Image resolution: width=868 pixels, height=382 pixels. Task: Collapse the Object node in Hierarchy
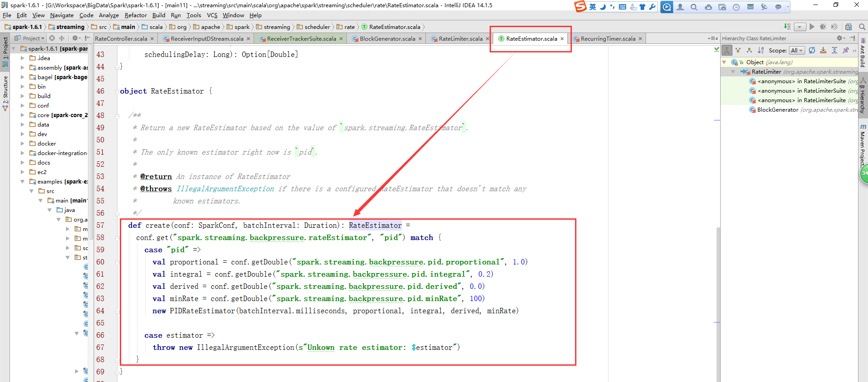[724, 62]
